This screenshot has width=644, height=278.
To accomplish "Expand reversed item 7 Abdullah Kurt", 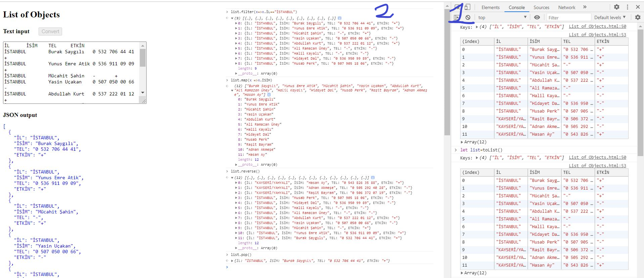I will 236,218.
